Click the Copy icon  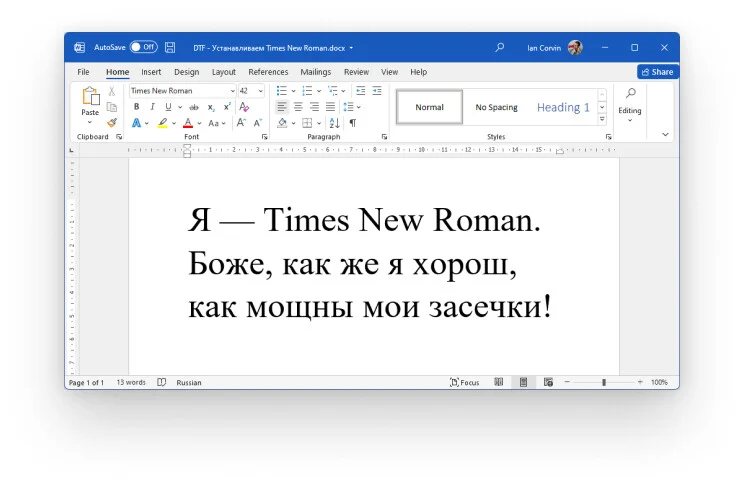pyautogui.click(x=112, y=107)
